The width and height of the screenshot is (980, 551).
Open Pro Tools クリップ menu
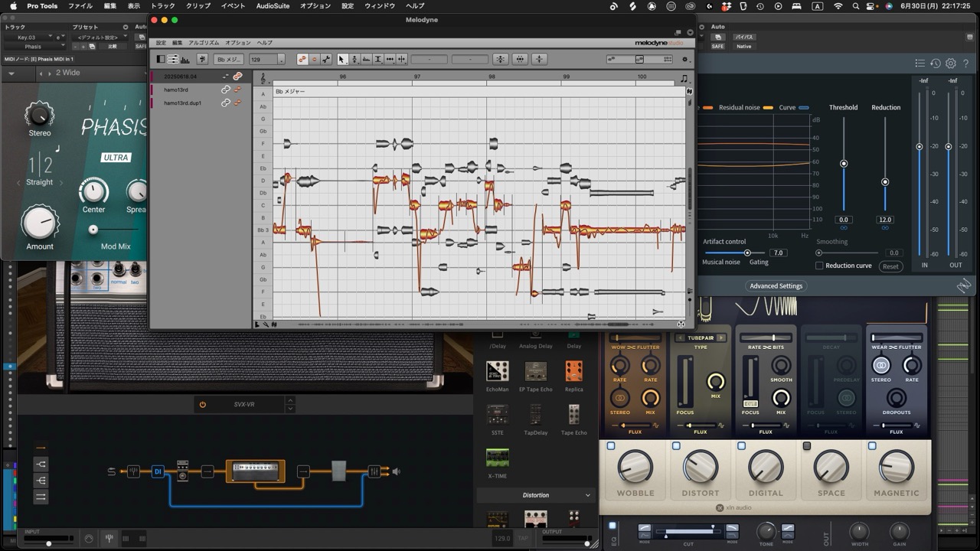(198, 6)
